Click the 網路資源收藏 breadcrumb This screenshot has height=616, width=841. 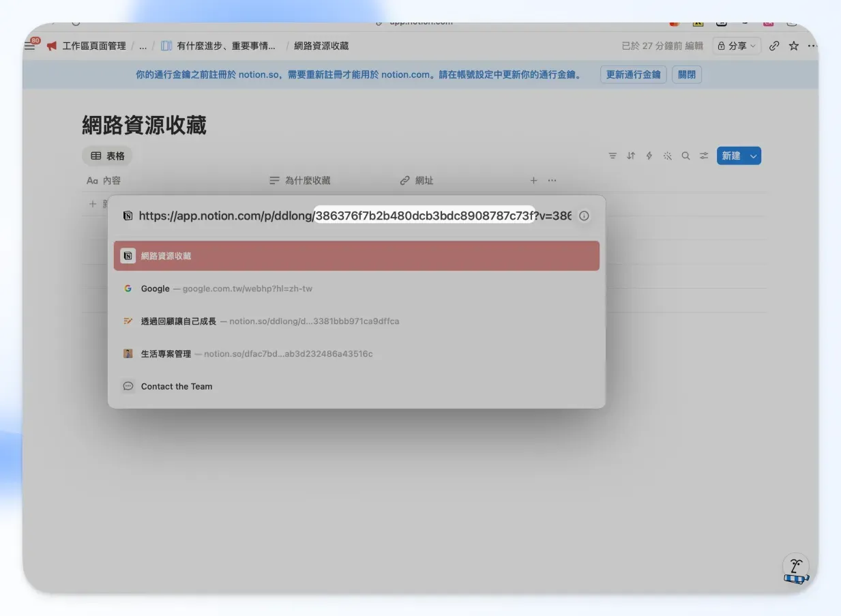click(x=321, y=46)
